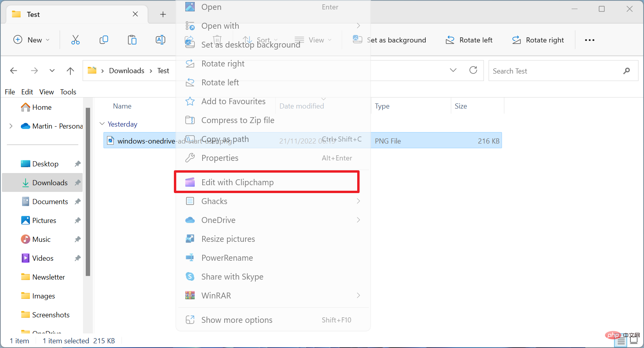Open recent locations dropdown chevron

pos(52,71)
